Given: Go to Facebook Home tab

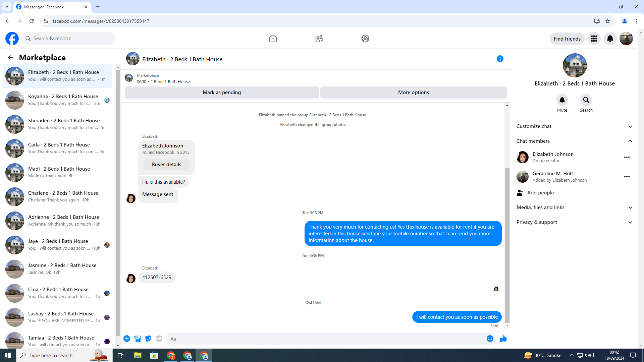Looking at the screenshot, I should click(x=273, y=39).
